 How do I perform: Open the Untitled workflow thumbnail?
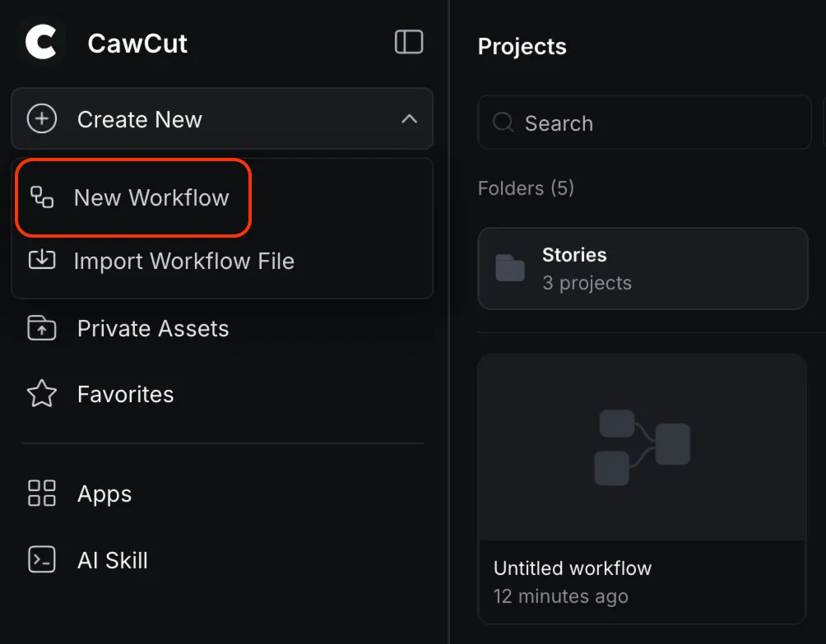[642, 447]
